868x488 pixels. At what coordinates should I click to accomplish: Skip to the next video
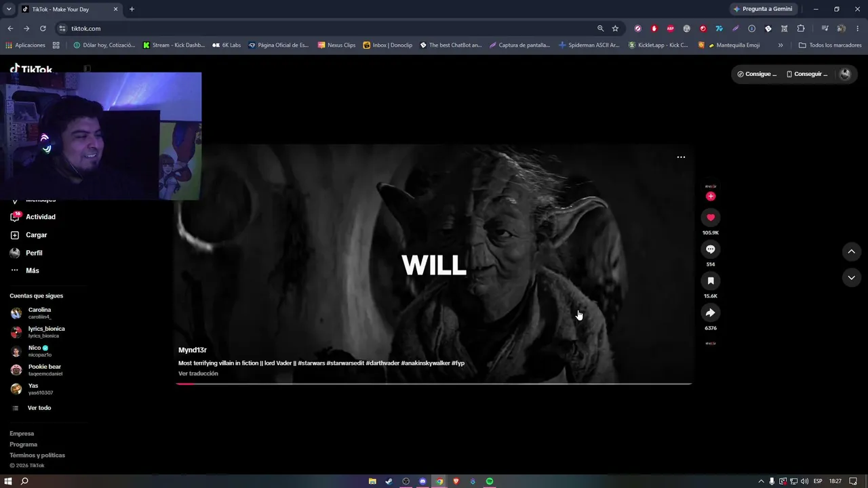pos(851,278)
